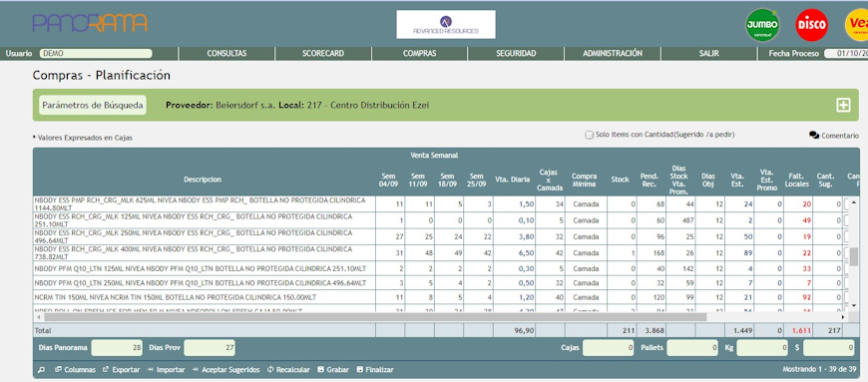Click the magnifier search icon in bottom toolbar
This screenshot has height=382, width=868.
click(x=41, y=369)
